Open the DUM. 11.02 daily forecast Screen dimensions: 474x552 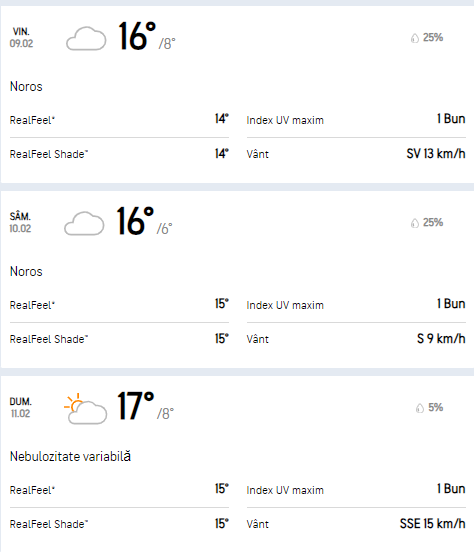[20, 407]
